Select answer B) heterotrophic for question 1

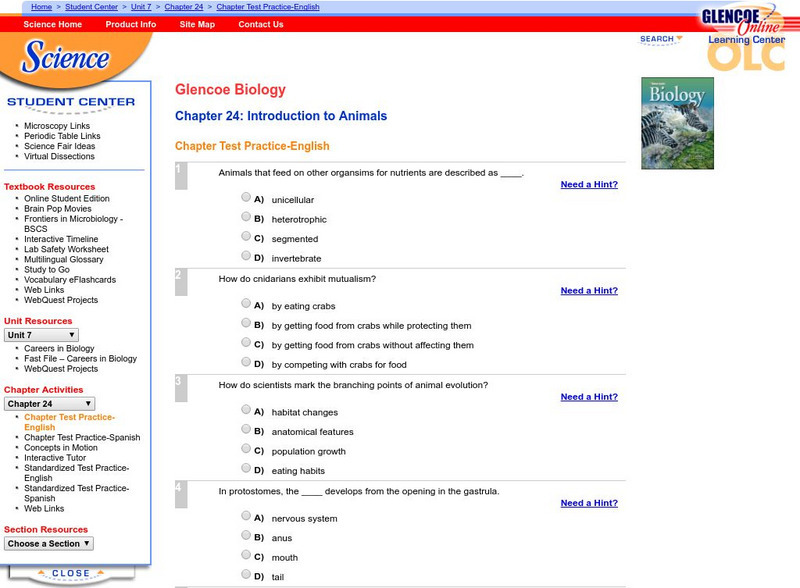pyautogui.click(x=245, y=217)
